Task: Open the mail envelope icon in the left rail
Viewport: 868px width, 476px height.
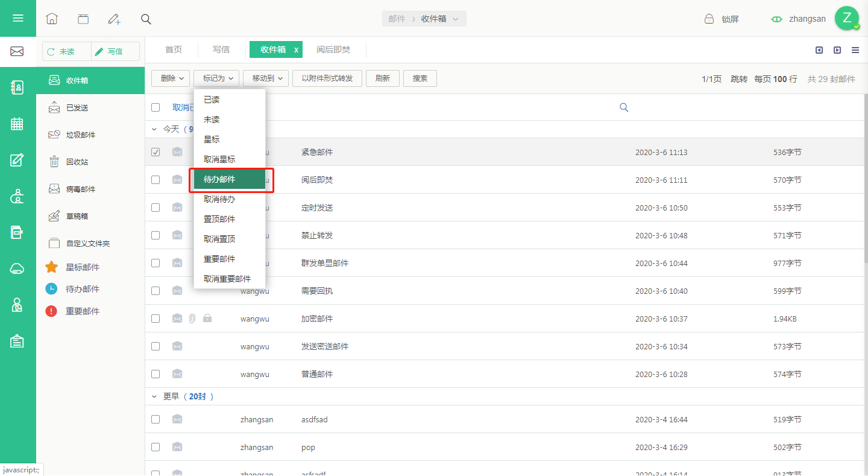Action: pyautogui.click(x=17, y=52)
